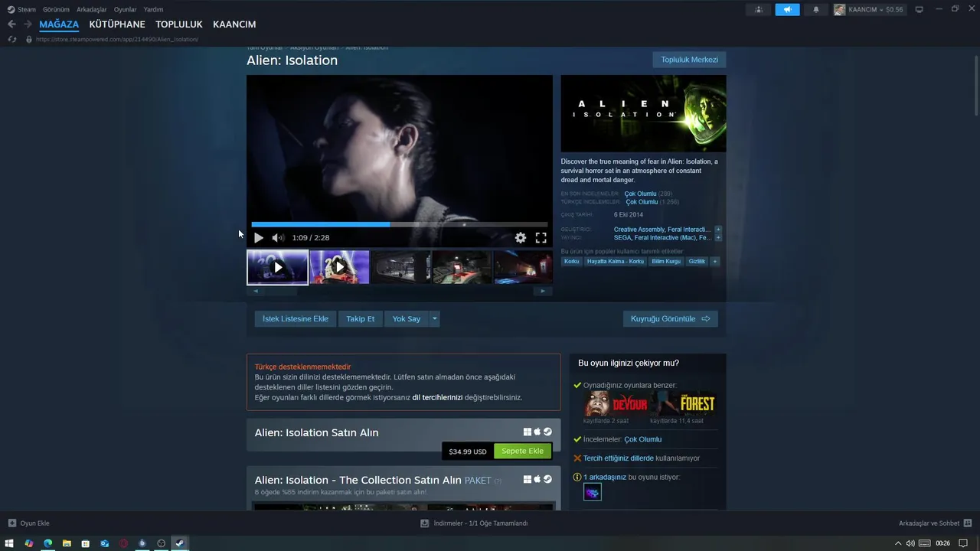Click the store URL address field

[x=117, y=39]
